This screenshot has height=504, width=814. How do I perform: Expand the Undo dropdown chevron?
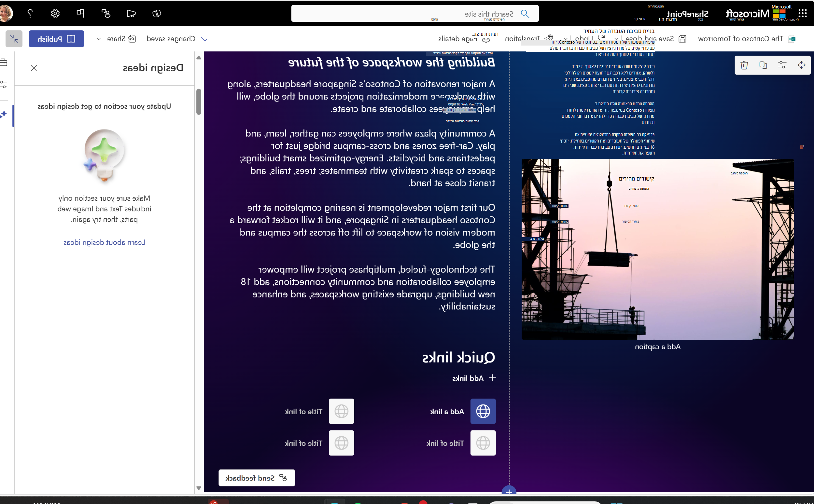click(x=565, y=39)
